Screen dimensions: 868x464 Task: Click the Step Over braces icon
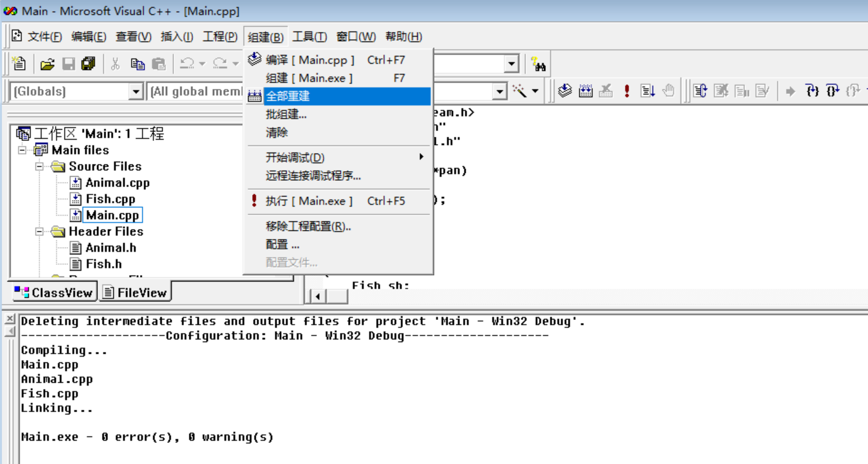tap(833, 91)
